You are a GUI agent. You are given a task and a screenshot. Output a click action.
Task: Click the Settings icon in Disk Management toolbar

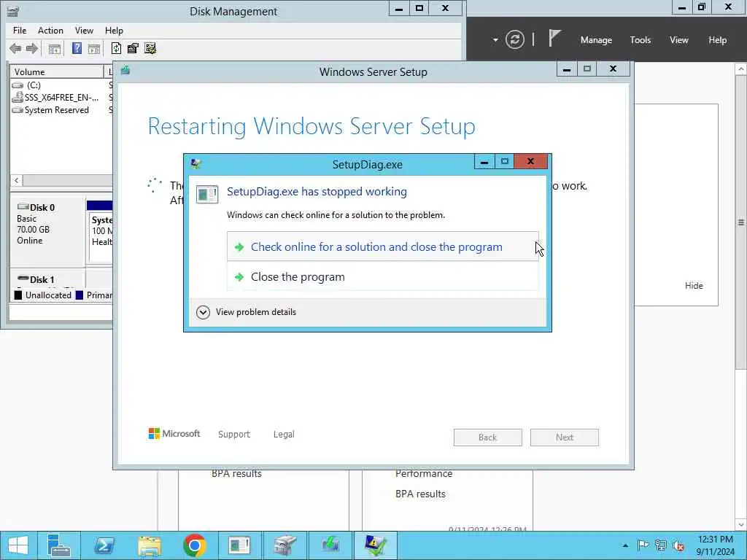150,48
